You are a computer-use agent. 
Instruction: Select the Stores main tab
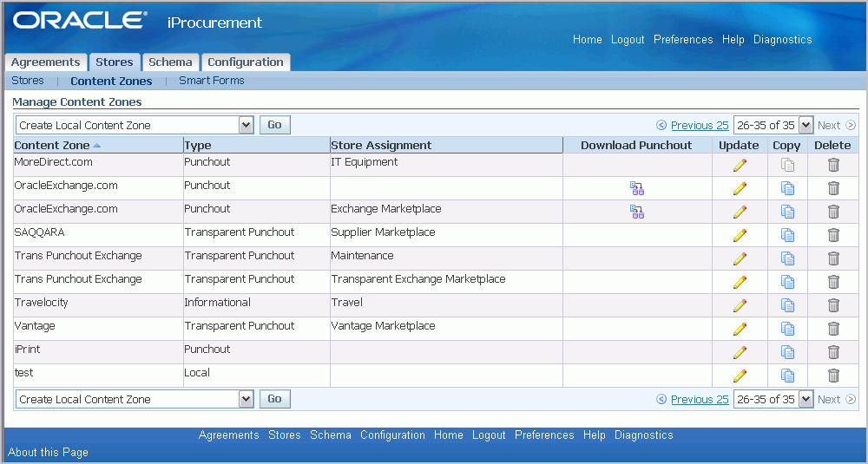[114, 62]
